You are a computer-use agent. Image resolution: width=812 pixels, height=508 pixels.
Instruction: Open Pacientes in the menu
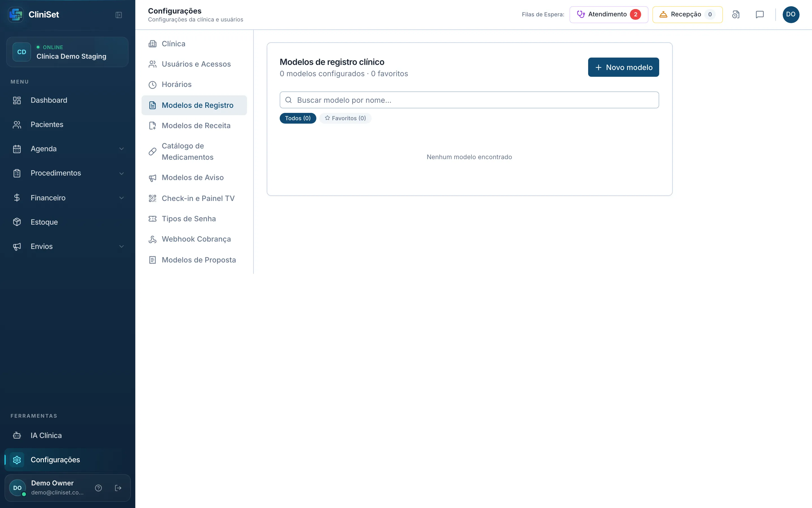[67, 125]
